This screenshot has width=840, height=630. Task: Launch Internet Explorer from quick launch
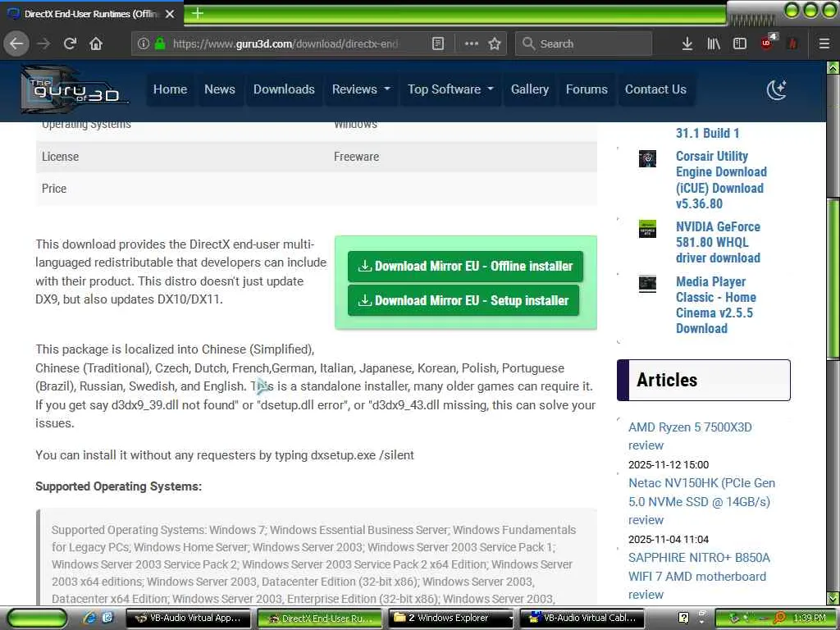click(89, 618)
